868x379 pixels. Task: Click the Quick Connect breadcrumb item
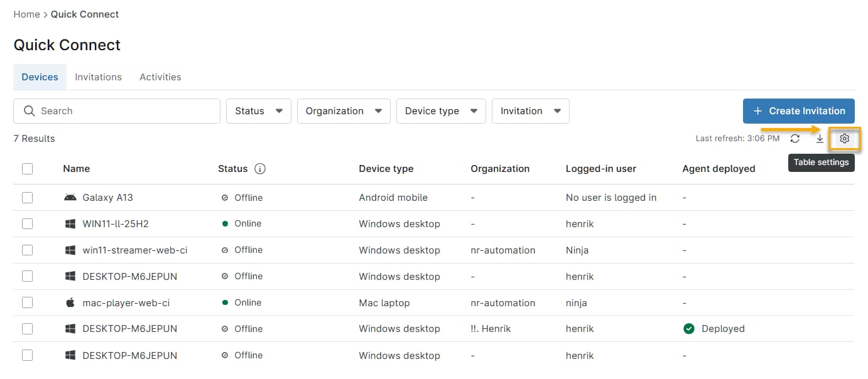(x=85, y=14)
